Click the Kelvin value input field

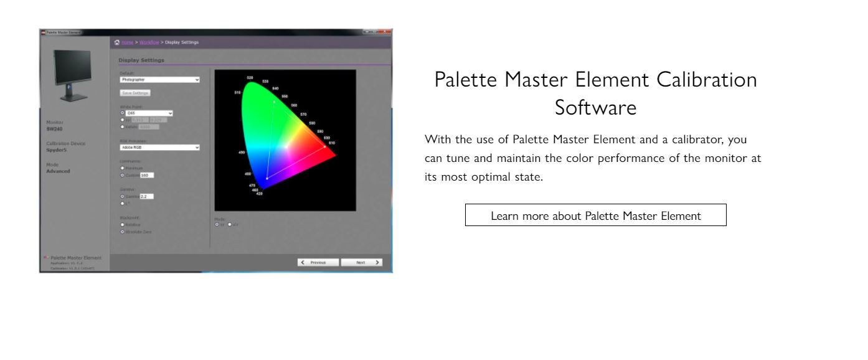149,126
